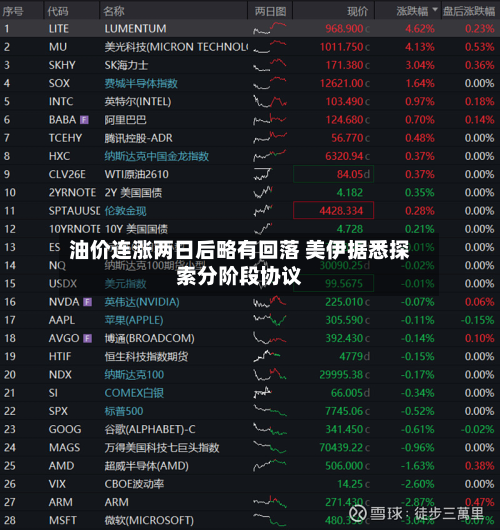Open the AAPL two-day sparkline chart
Screen dimensions: 500x530
[x=270, y=320]
